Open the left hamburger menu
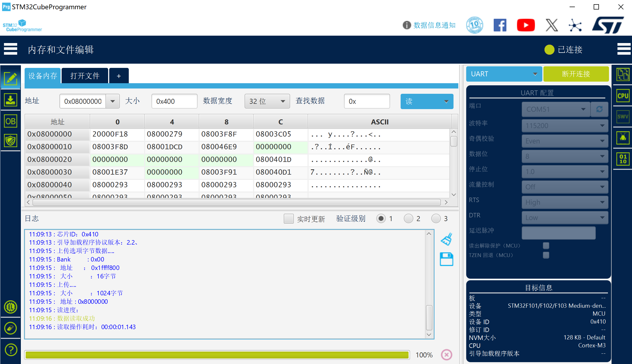This screenshot has height=364, width=632. 11,49
